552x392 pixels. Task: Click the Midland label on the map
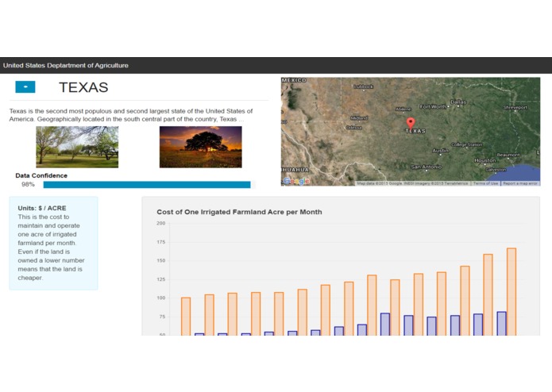click(359, 118)
